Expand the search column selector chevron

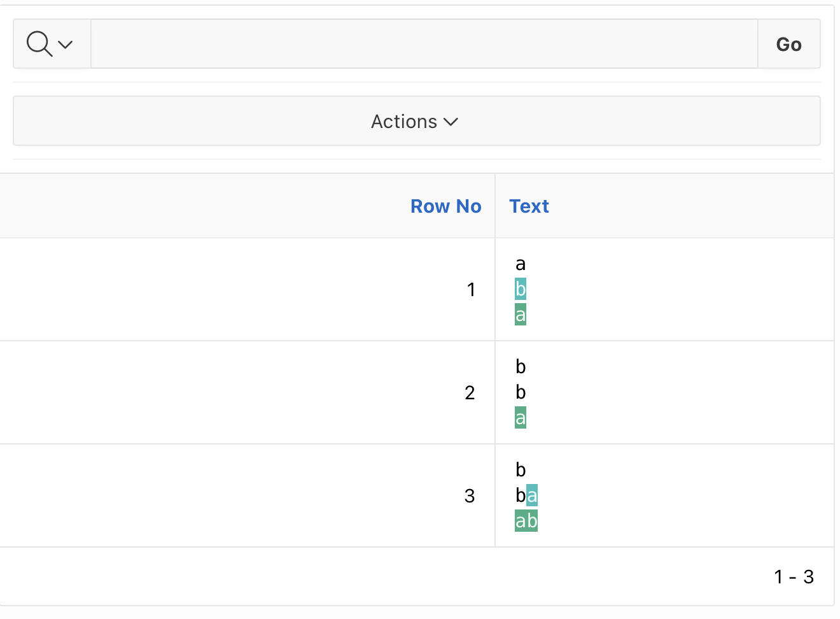66,45
